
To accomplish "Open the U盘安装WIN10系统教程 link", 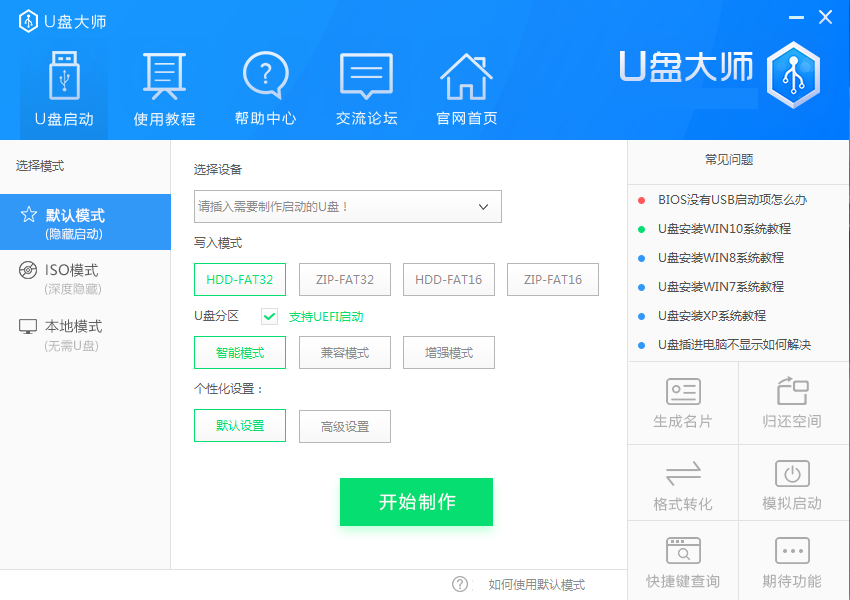I will point(723,229).
